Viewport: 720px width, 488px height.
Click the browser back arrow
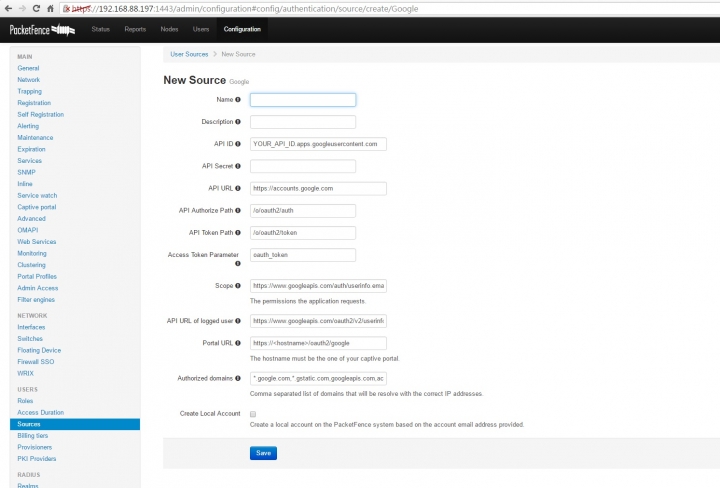tap(8, 8)
